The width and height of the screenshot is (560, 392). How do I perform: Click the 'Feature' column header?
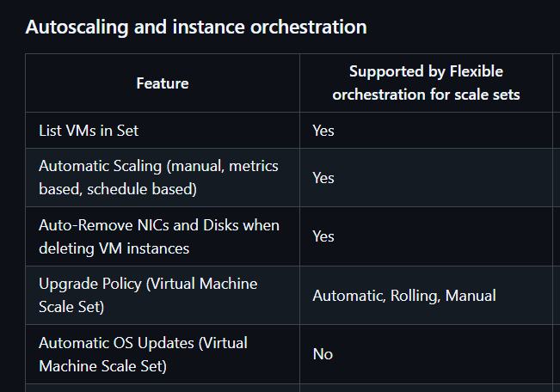pyautogui.click(x=162, y=83)
